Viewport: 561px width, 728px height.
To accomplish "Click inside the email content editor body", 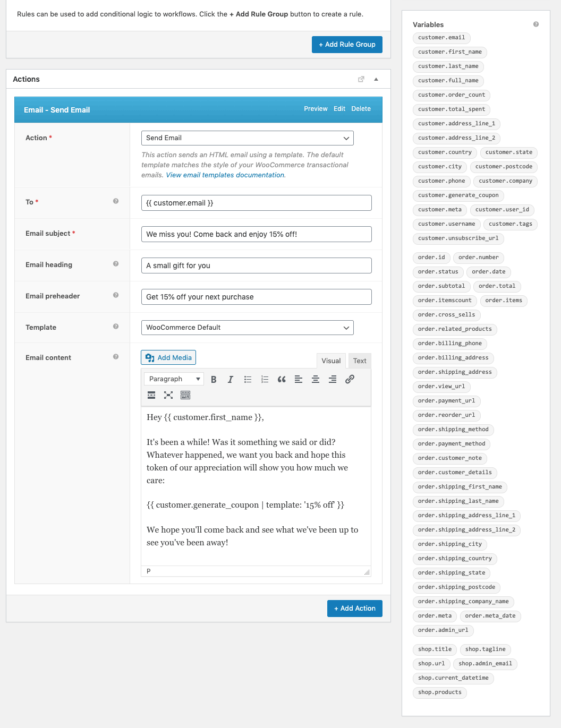I will (x=256, y=486).
